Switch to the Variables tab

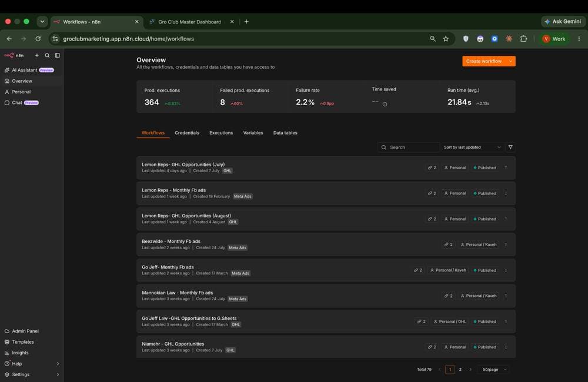pos(253,133)
